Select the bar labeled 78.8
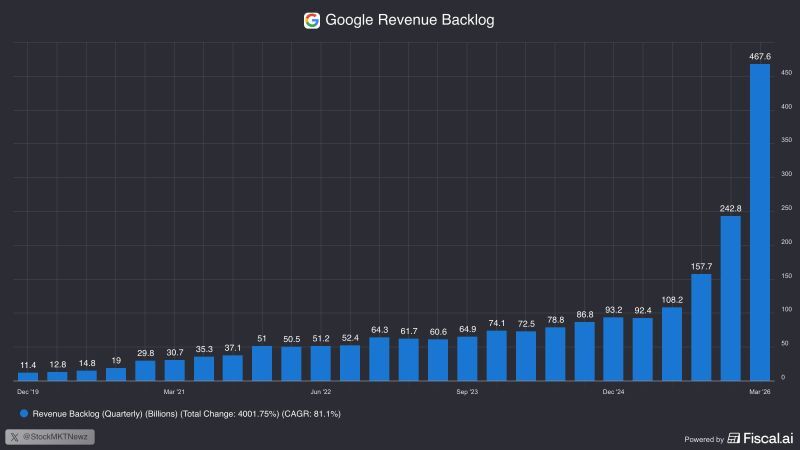 pyautogui.click(x=555, y=354)
